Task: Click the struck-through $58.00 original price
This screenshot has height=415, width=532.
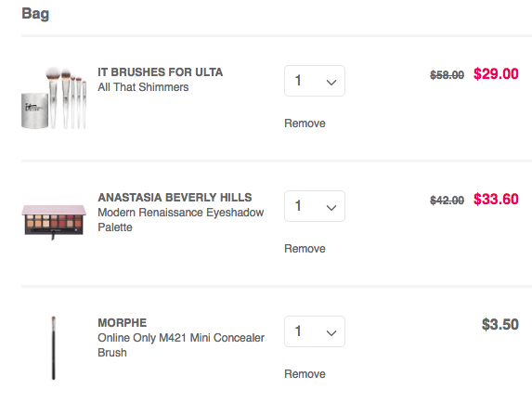Action: pyautogui.click(x=447, y=75)
